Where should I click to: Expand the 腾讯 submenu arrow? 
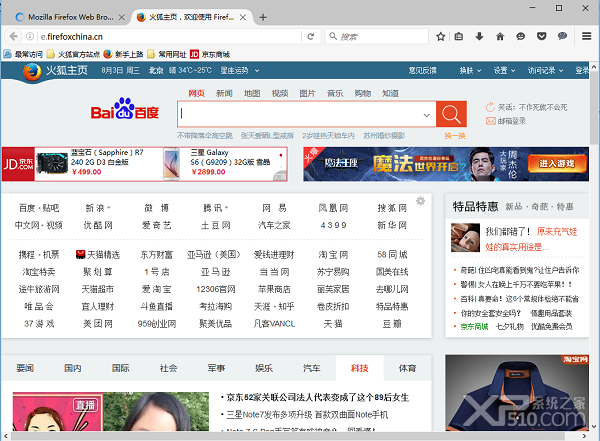pos(226,208)
